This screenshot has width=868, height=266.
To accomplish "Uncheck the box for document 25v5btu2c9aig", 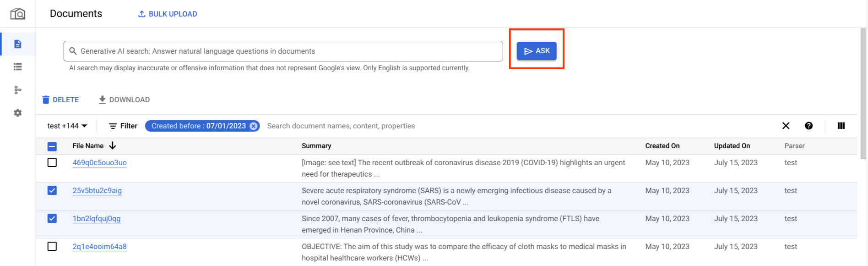I will 52,190.
